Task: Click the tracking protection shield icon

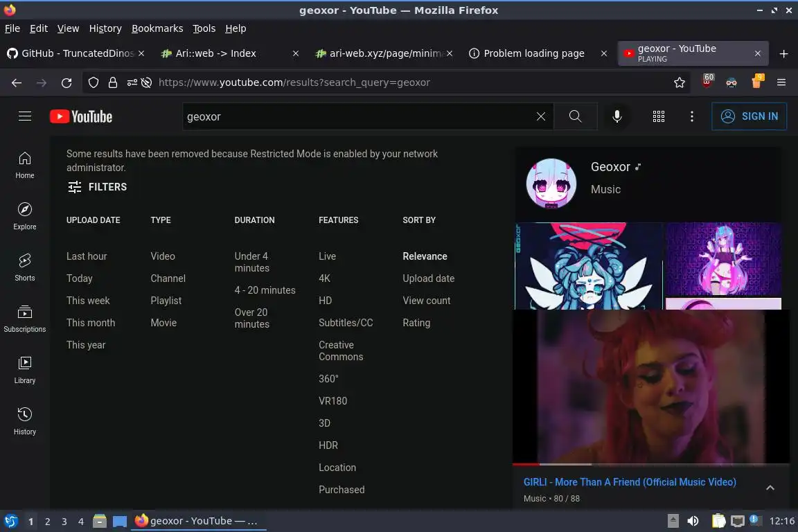Action: (x=93, y=82)
